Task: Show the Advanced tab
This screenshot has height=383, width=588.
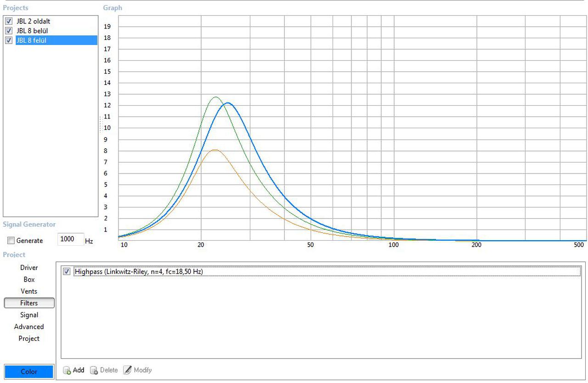Action: (29, 327)
